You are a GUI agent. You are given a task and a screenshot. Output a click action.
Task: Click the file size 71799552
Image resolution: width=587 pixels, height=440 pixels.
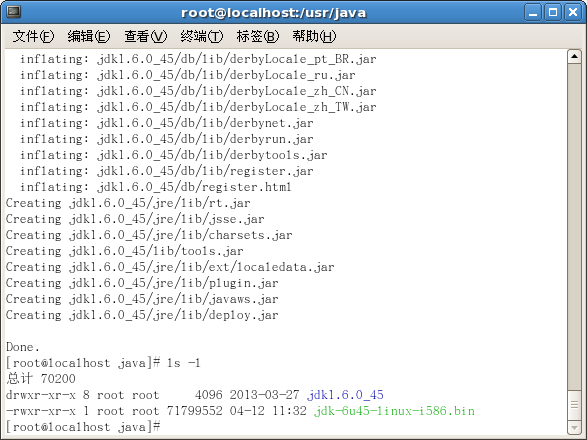click(x=194, y=411)
